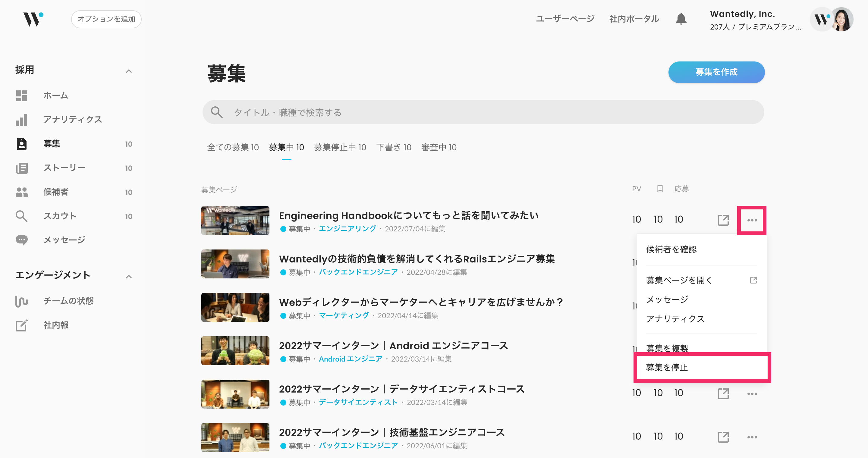Click the タイトル・職種で検索する search field
Screen dimensions: 868x458
coord(483,112)
